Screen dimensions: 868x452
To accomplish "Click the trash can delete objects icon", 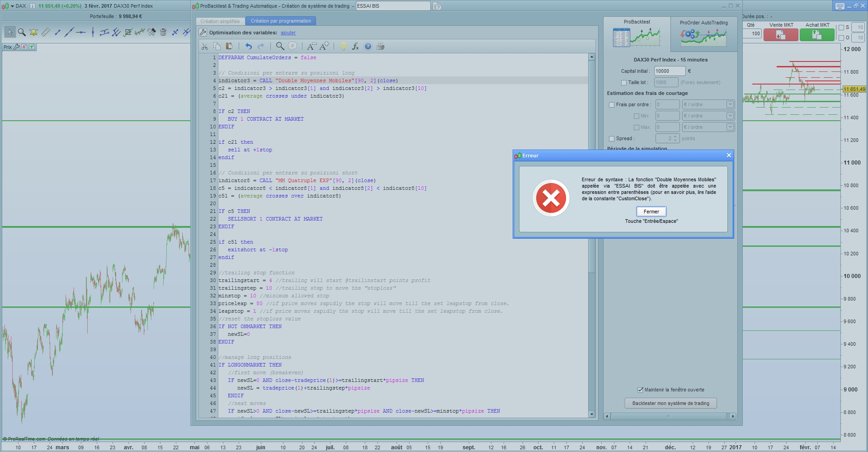I will pos(163,32).
